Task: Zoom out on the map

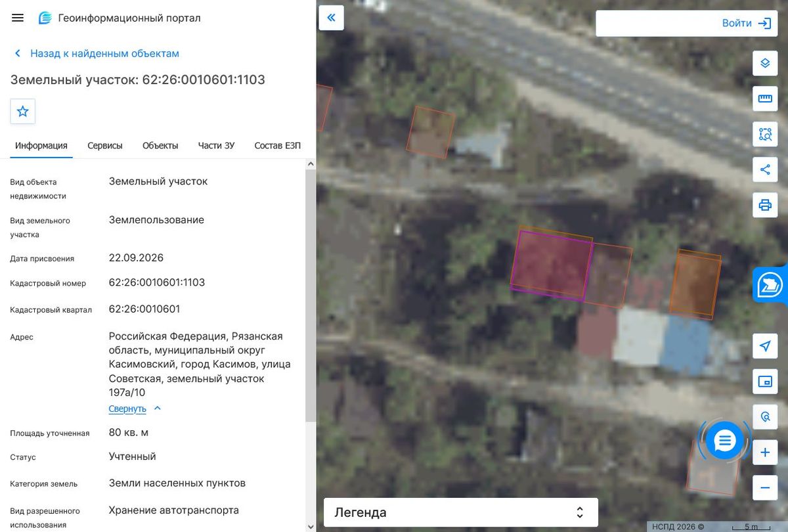Action: pyautogui.click(x=765, y=488)
